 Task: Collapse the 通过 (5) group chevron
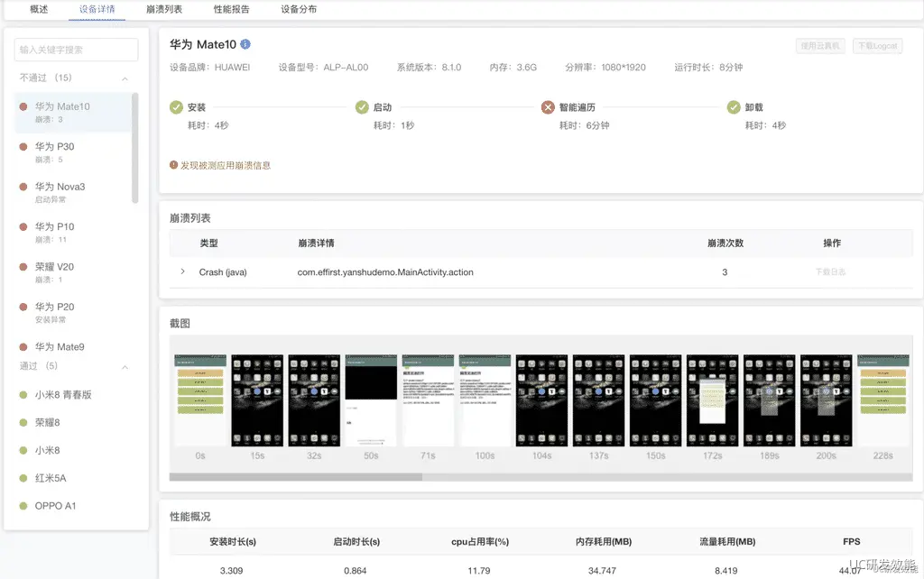click(x=125, y=367)
